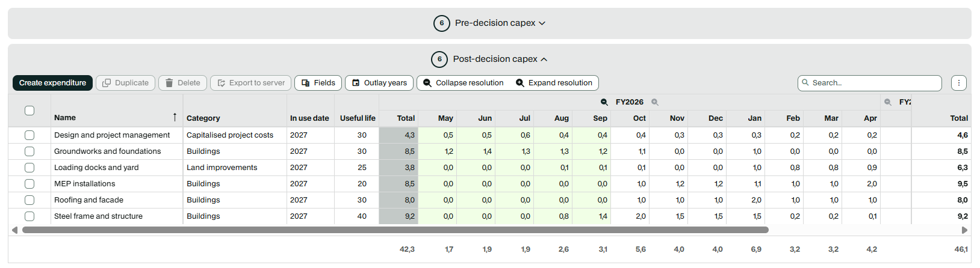Viewport: 980px width, 268px height.
Task: Click the magnifier next to FY2027 header
Action: [x=887, y=102]
